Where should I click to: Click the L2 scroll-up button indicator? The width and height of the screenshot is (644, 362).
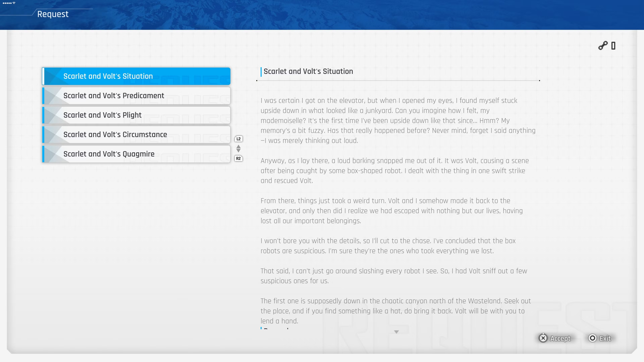point(238,139)
